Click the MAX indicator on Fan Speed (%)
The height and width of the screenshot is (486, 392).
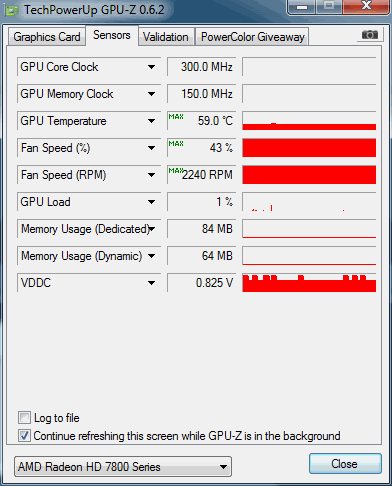point(176,144)
